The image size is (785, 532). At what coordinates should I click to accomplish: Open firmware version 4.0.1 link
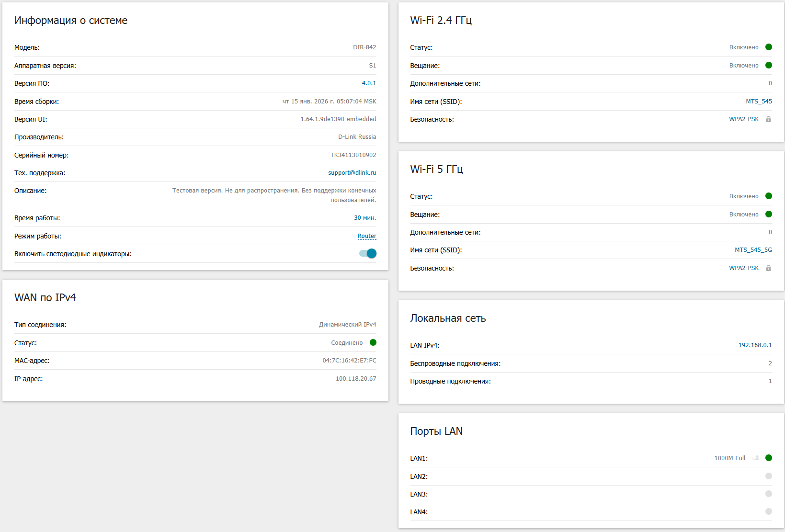click(369, 83)
